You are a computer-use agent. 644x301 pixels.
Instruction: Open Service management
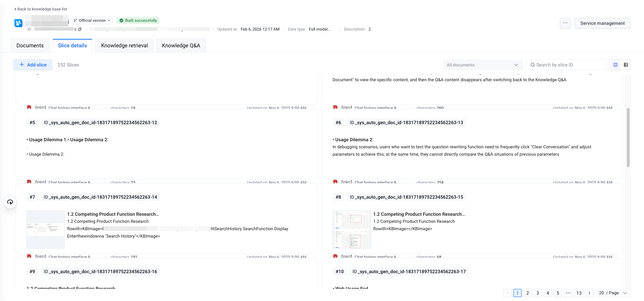(x=602, y=23)
